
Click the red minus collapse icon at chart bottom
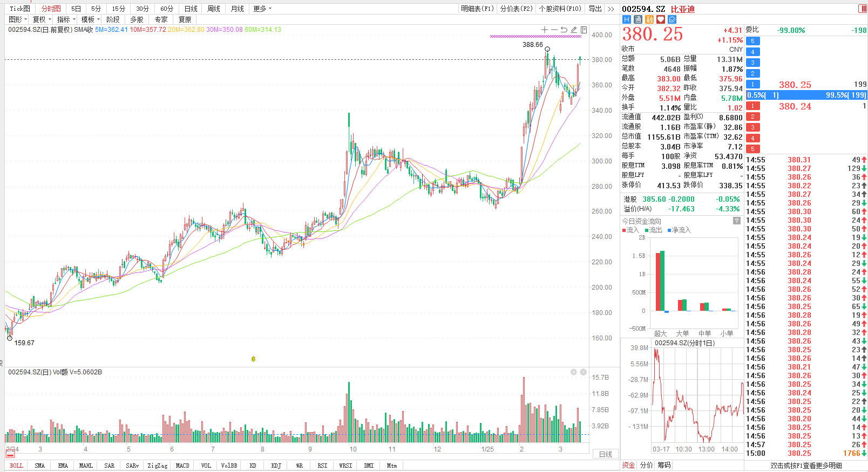10,454
